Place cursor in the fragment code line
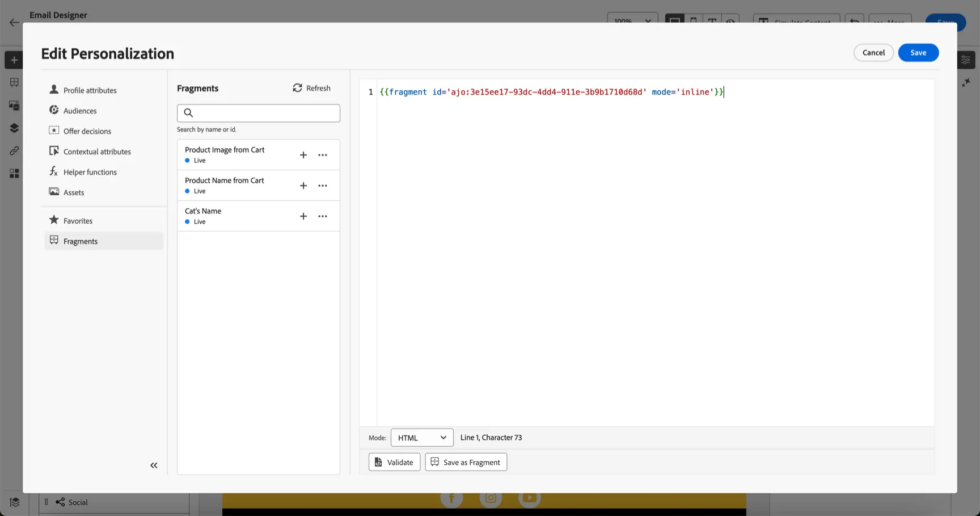Screen dimensions: 980x516 (552, 92)
